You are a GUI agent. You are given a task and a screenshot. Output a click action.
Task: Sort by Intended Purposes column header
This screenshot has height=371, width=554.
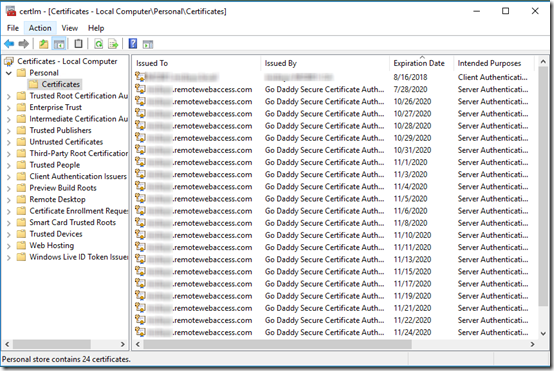[494, 63]
